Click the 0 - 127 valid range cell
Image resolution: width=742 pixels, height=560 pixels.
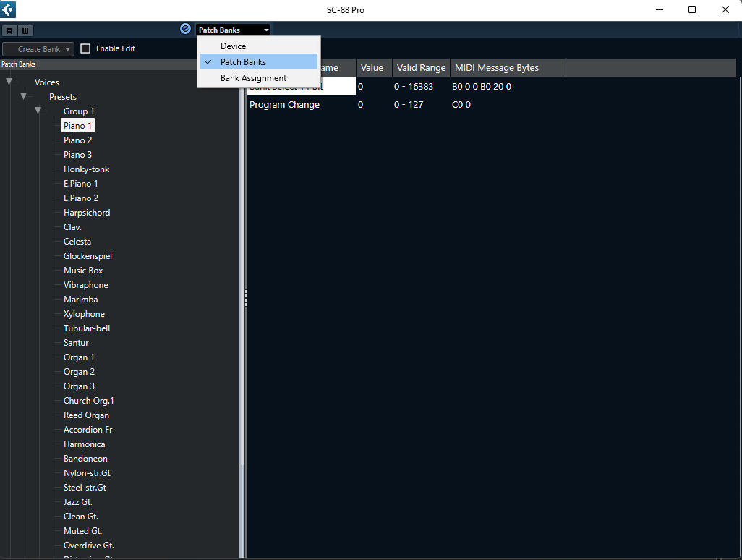pos(409,105)
